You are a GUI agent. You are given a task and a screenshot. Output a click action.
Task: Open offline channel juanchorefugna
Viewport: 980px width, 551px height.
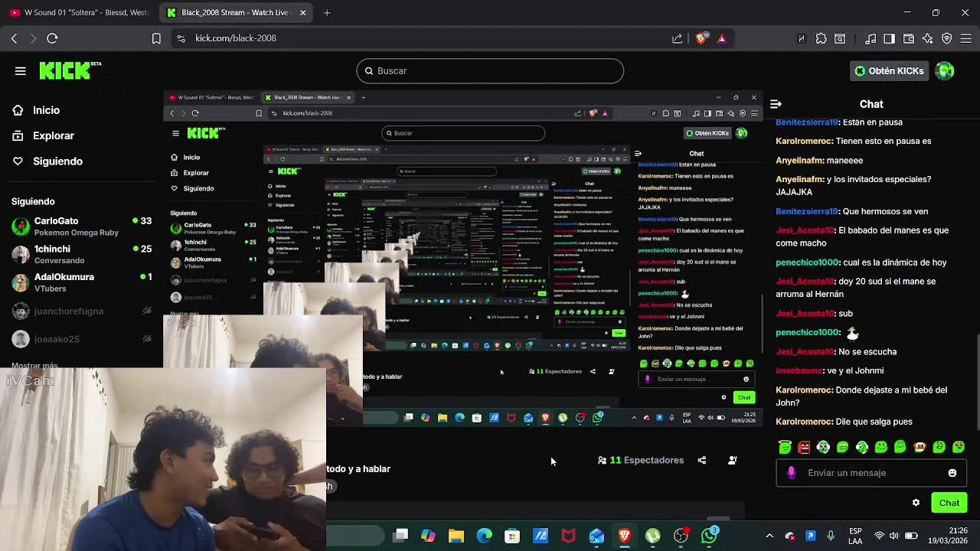coord(81,311)
